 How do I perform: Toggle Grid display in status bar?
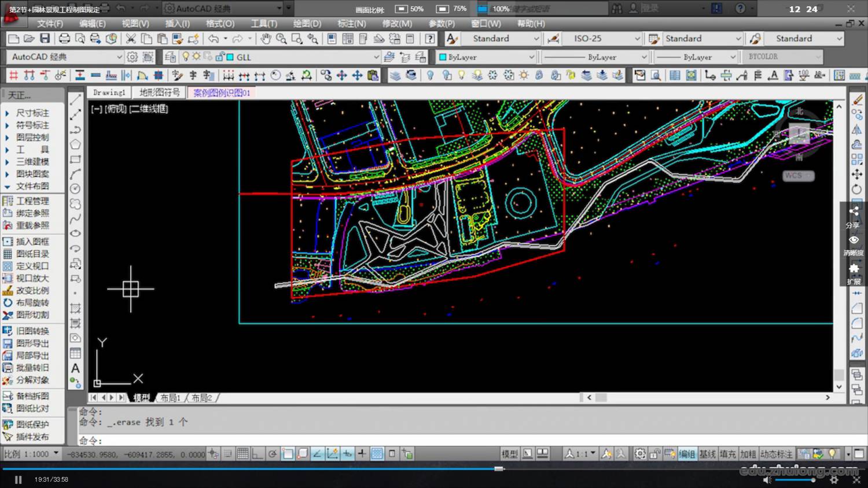242,454
